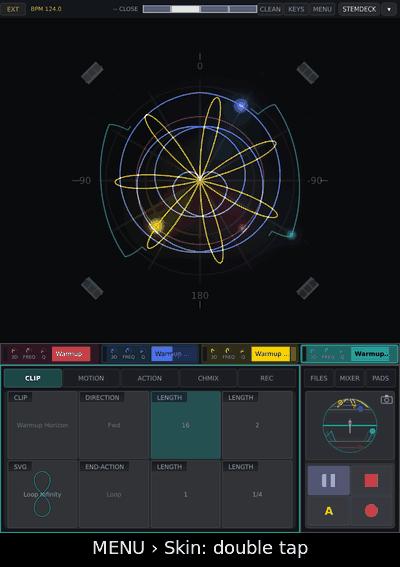
Task: Select the bottom-right speaker icon
Action: pyautogui.click(x=307, y=288)
